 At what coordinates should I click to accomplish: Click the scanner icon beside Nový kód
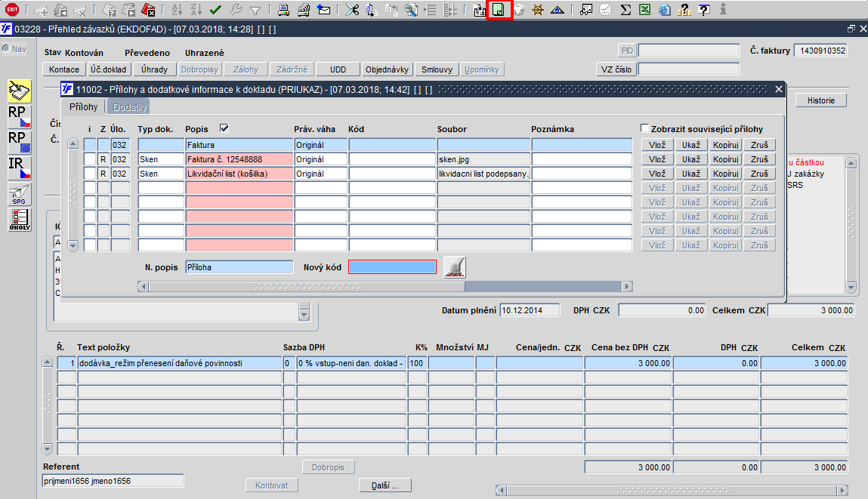point(455,267)
